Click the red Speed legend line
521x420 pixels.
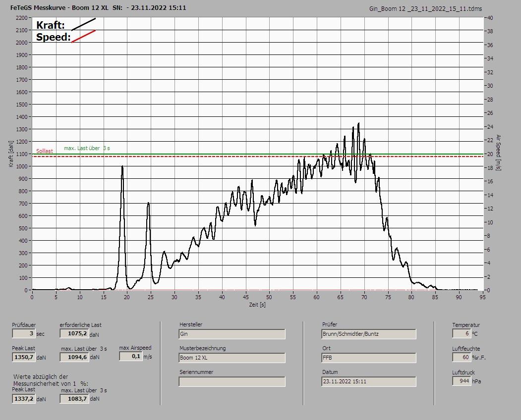pyautogui.click(x=84, y=36)
